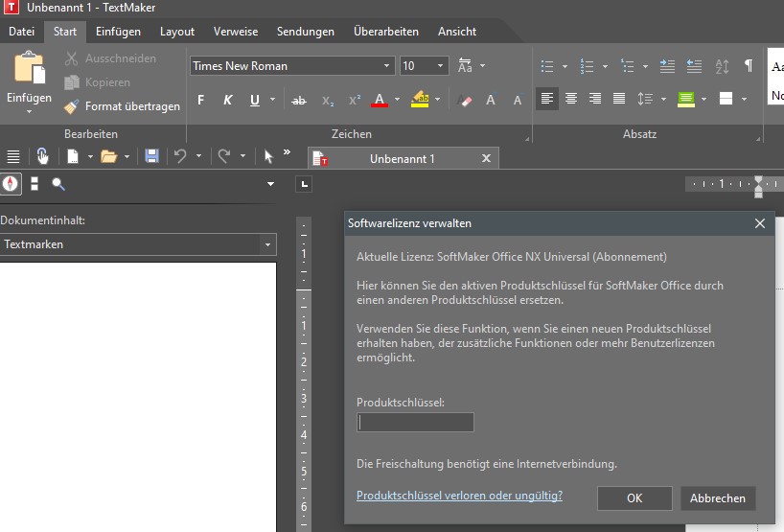Viewport: 784px width, 532px height.
Task: Click the Einfügen paste icon
Action: point(30,67)
